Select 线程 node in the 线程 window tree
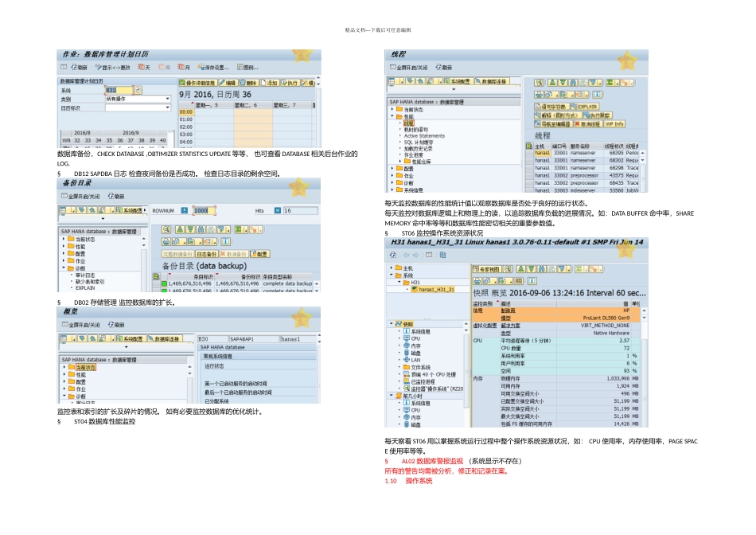This screenshot has width=756, height=535. coord(408,123)
